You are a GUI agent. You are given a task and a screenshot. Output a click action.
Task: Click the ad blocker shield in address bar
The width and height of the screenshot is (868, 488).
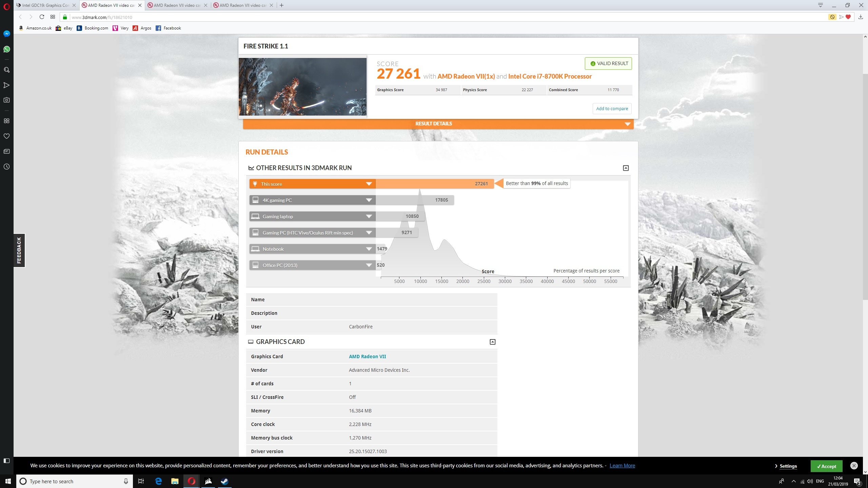(x=832, y=17)
